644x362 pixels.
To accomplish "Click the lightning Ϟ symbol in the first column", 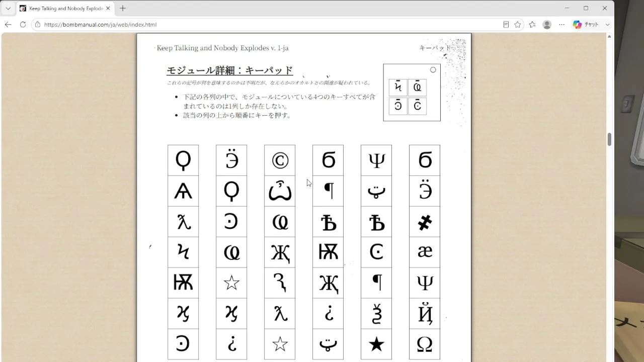I will 183,252.
